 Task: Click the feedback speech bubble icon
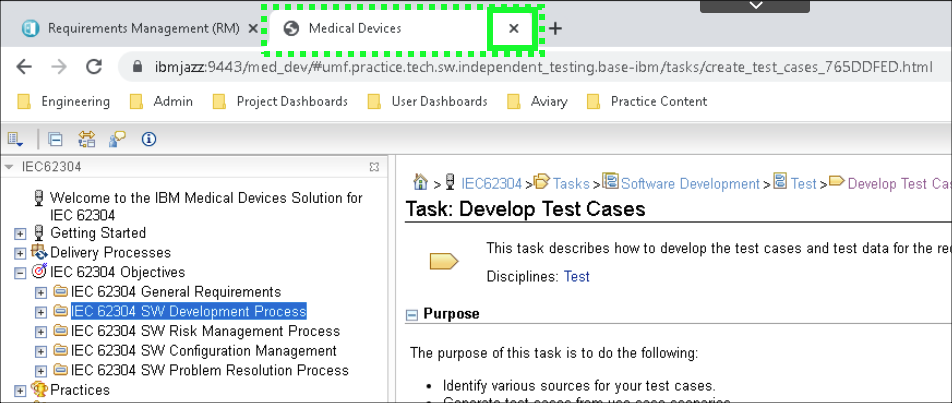[x=117, y=139]
